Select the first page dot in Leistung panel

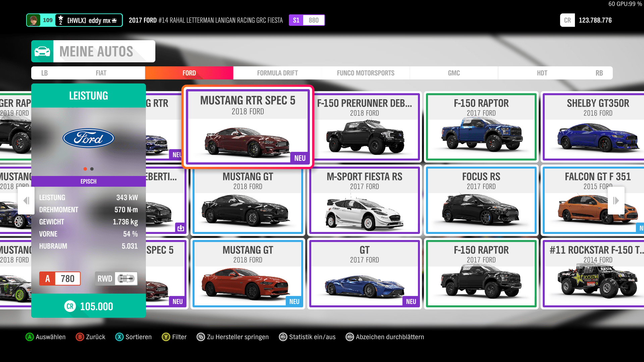point(85,169)
